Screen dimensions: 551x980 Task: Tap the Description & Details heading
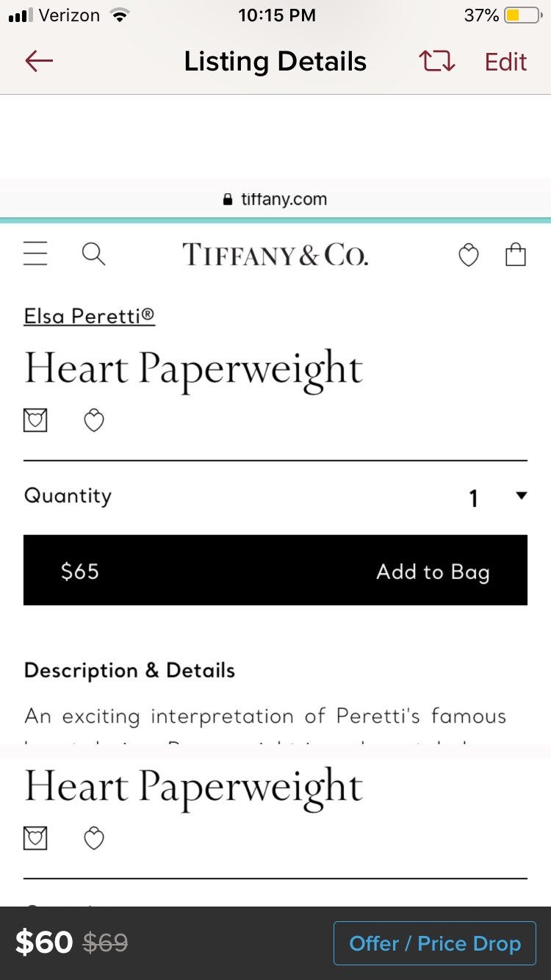pos(129,670)
